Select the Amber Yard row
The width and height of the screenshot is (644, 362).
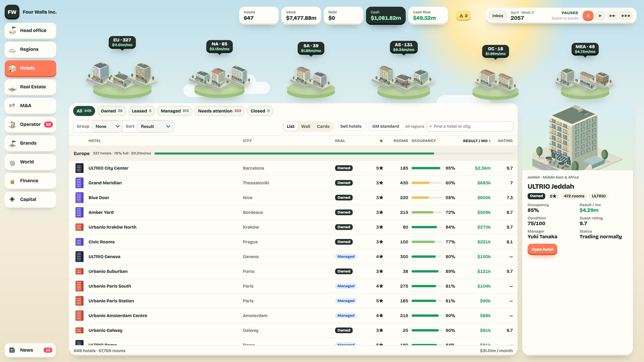[x=293, y=213]
